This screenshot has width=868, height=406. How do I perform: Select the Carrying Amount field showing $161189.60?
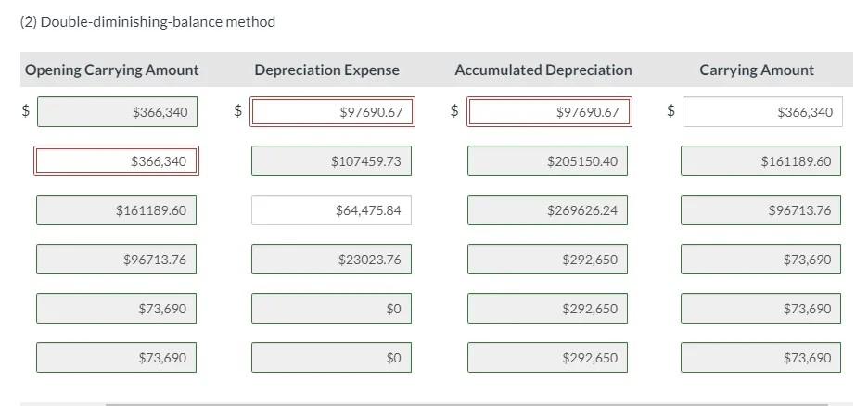(x=760, y=161)
